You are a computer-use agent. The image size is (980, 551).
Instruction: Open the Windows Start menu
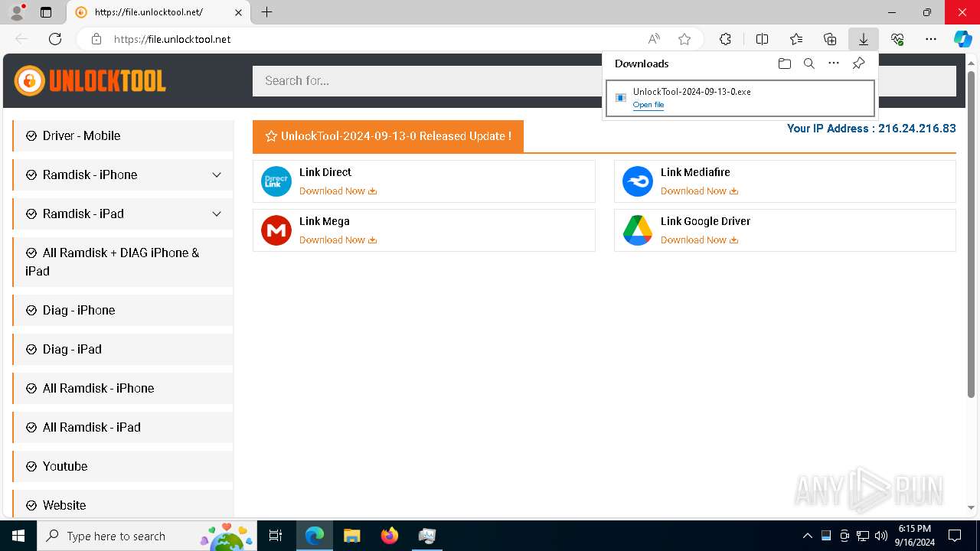18,536
